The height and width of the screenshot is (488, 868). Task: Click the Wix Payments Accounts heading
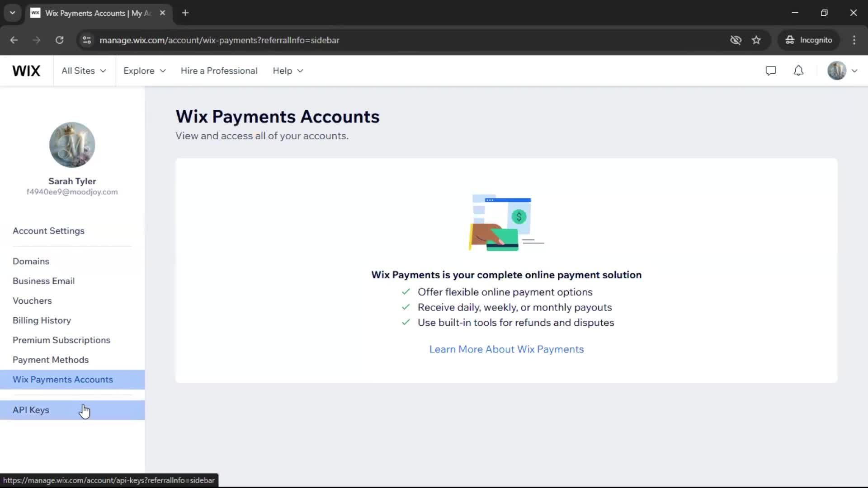pyautogui.click(x=278, y=117)
